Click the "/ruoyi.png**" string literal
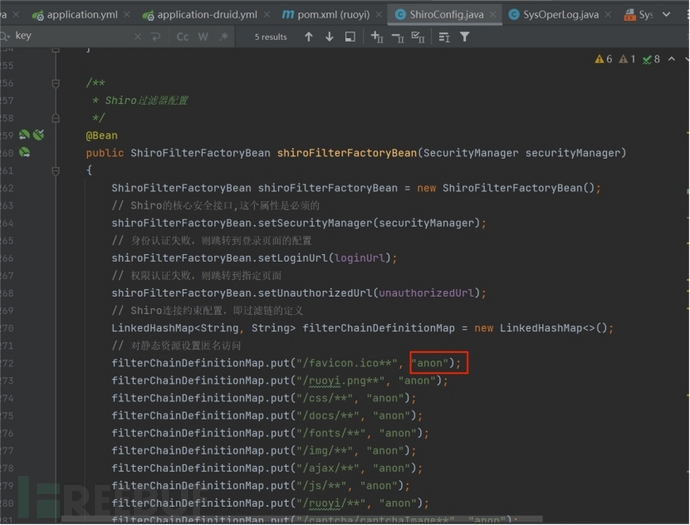The height and width of the screenshot is (525, 690). (341, 381)
